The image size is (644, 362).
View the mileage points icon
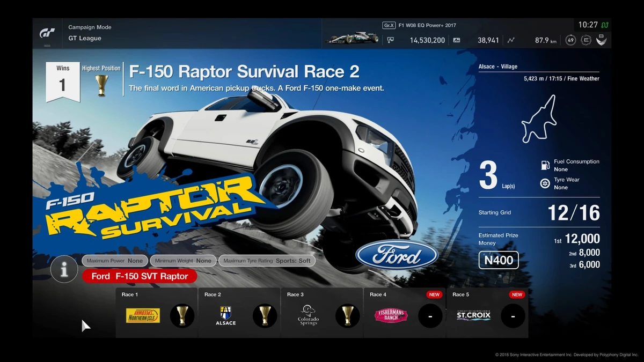point(457,40)
